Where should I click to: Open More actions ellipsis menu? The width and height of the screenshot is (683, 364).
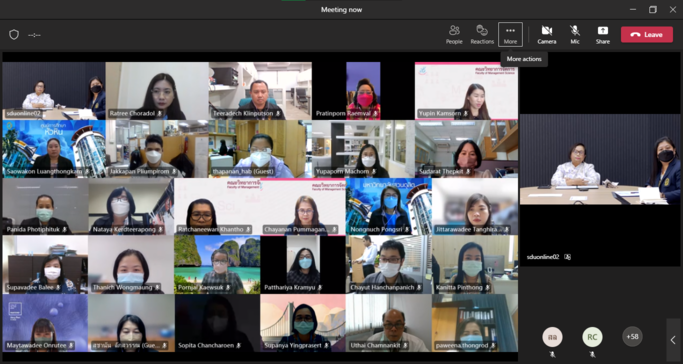(x=510, y=34)
